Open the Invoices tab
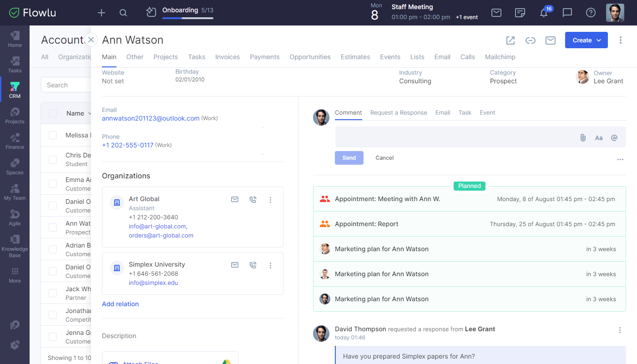Viewport: 637px width, 364px height. coord(227,57)
